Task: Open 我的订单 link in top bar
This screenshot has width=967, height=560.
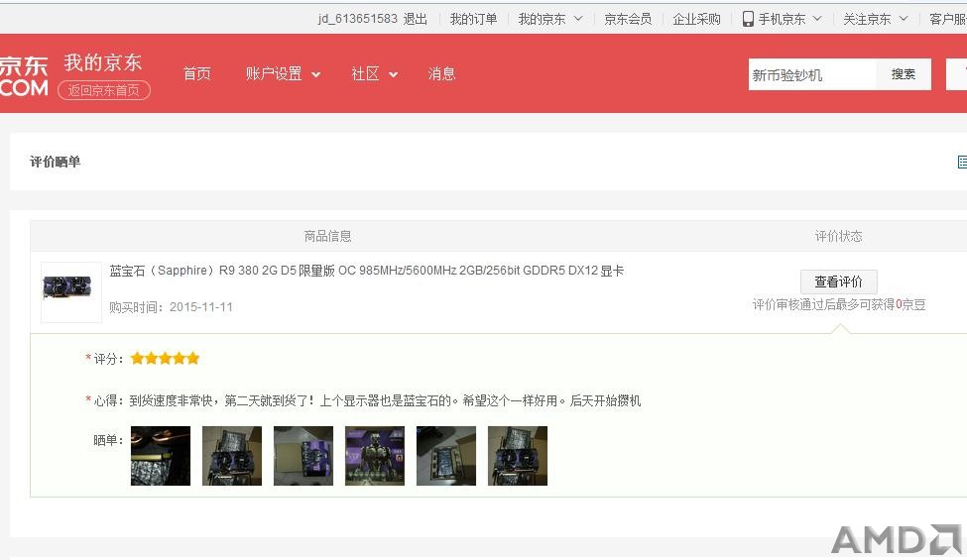Action: (x=473, y=19)
